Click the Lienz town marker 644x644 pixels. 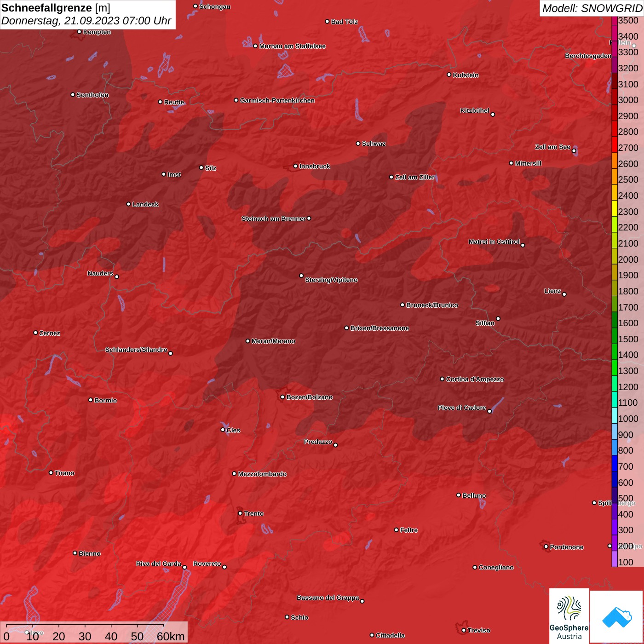coord(564,294)
